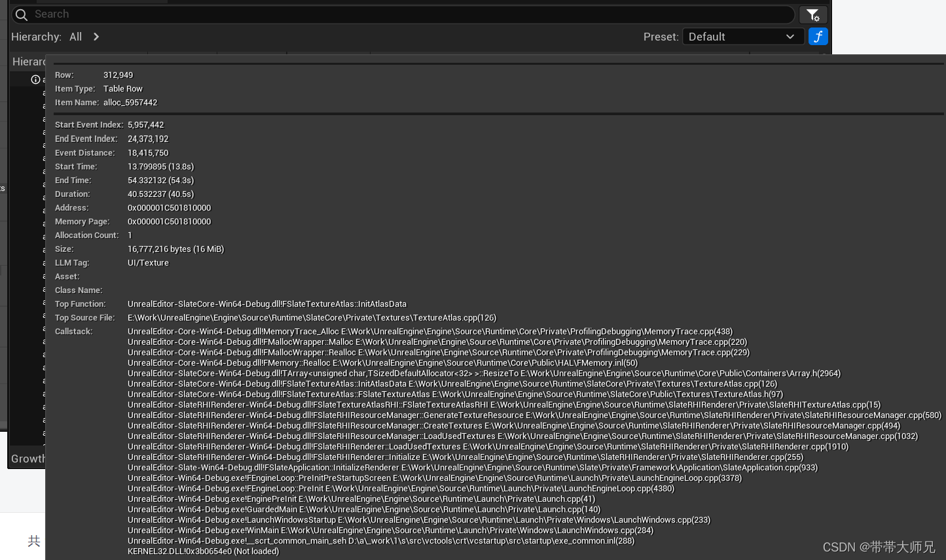Select Duration 40.532237 value
The height and width of the screenshot is (560, 946).
click(x=160, y=194)
